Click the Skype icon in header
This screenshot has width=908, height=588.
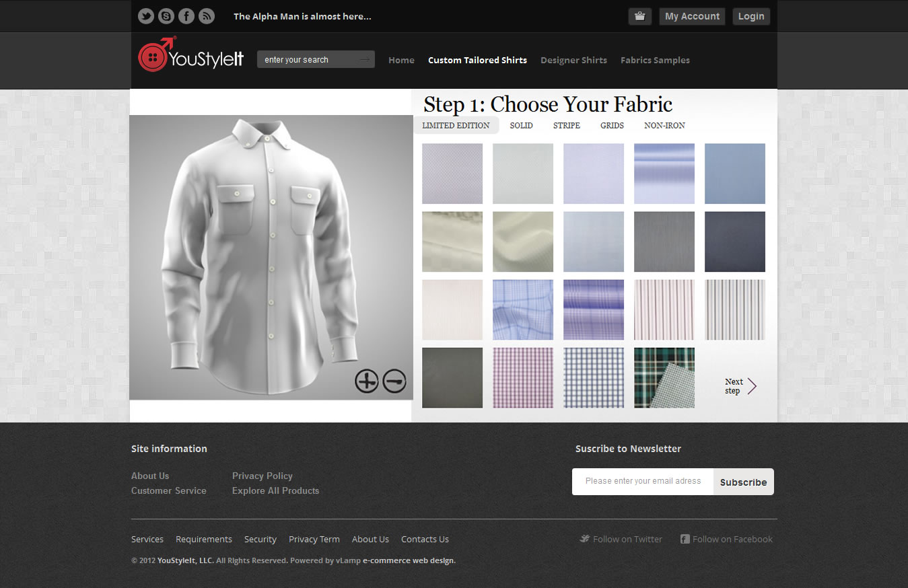(166, 16)
